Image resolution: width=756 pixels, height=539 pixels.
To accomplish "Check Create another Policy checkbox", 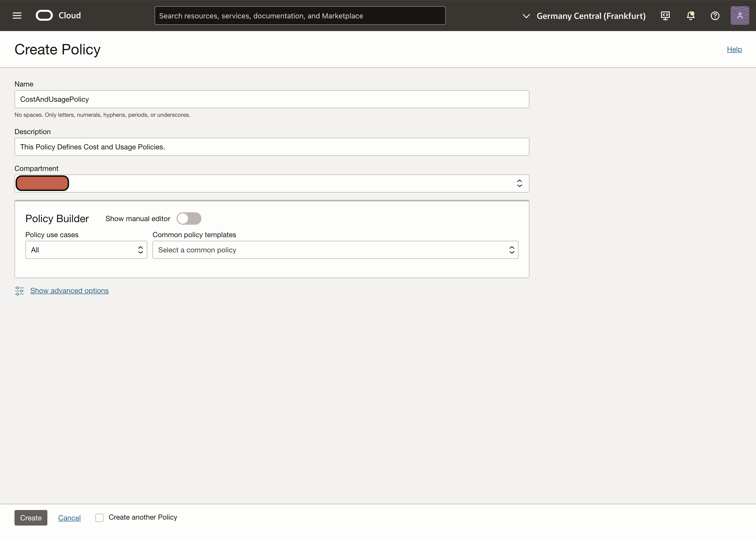I will (99, 518).
